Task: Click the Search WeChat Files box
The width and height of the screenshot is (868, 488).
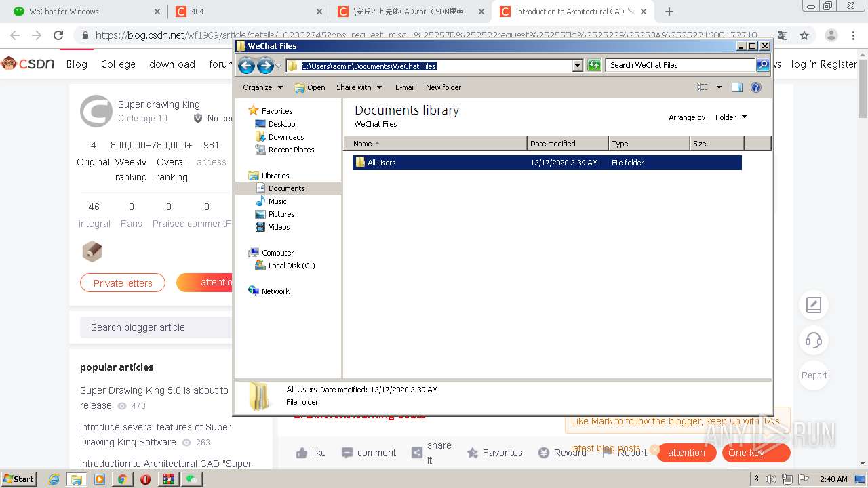Action: pyautogui.click(x=680, y=65)
